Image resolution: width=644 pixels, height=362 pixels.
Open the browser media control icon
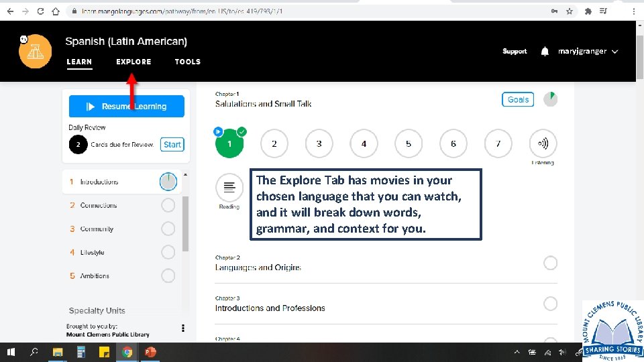[x=603, y=11]
